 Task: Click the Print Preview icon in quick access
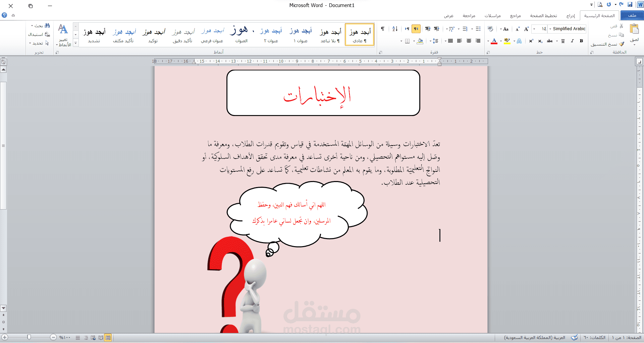click(600, 5)
